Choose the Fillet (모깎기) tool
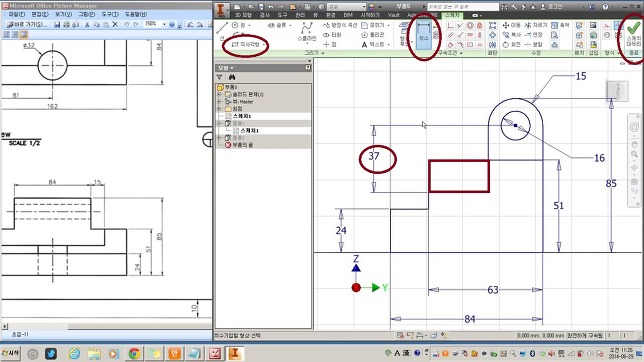 373,25
